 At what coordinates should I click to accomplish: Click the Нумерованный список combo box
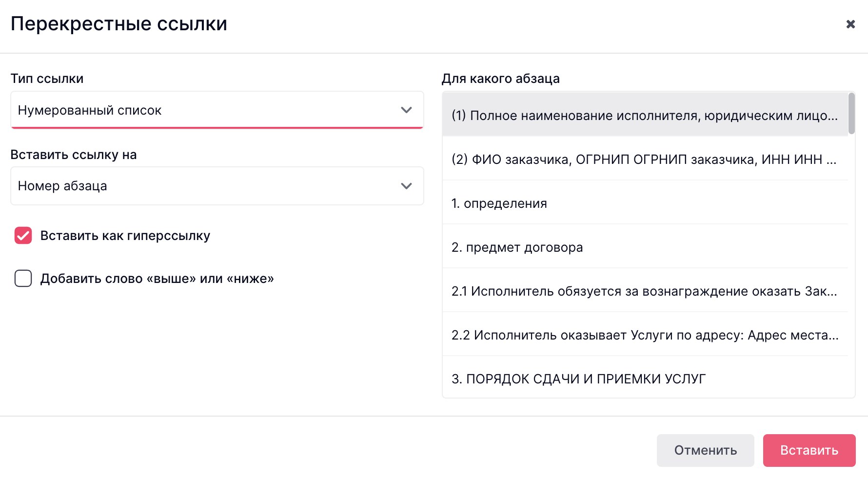217,110
